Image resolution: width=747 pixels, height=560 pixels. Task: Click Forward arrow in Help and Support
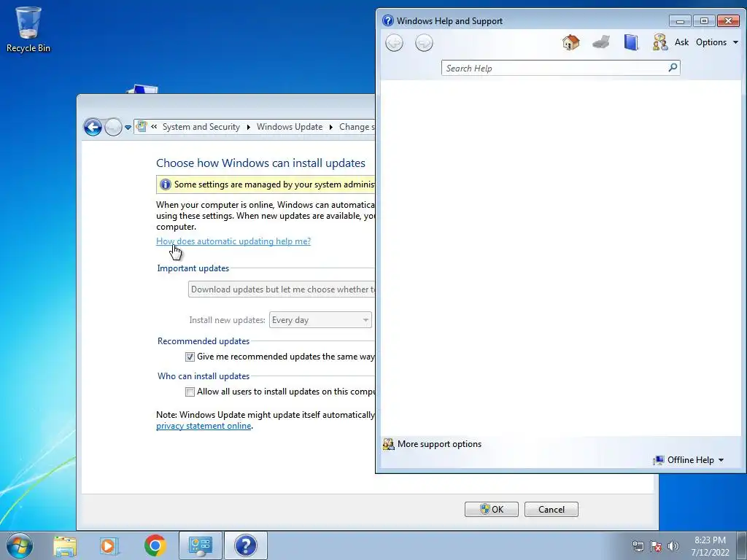424,43
